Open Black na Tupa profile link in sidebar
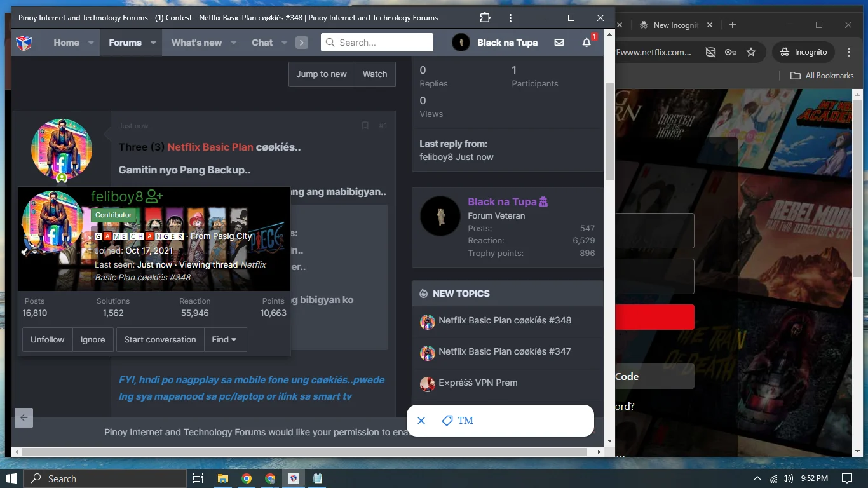The width and height of the screenshot is (868, 488). point(502,201)
